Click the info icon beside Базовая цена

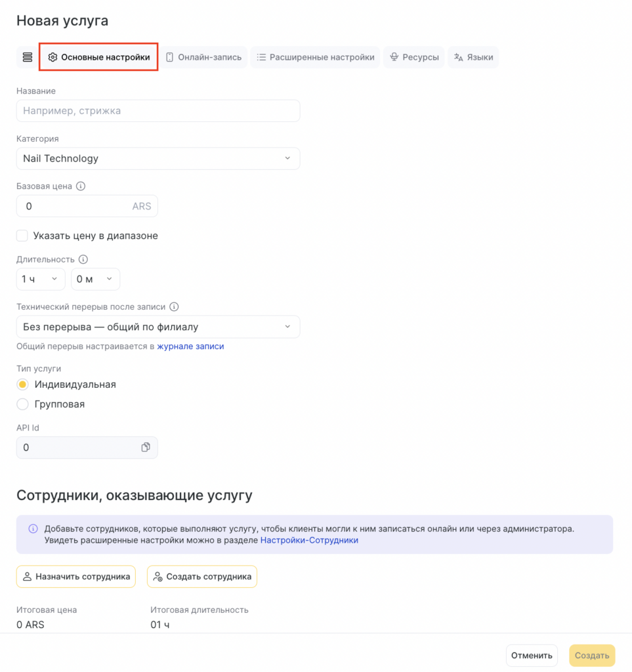[x=81, y=186]
